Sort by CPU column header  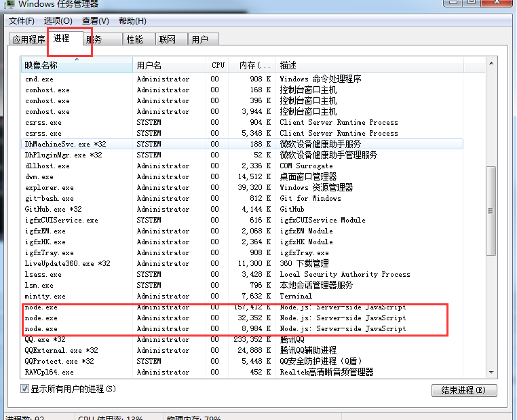218,65
